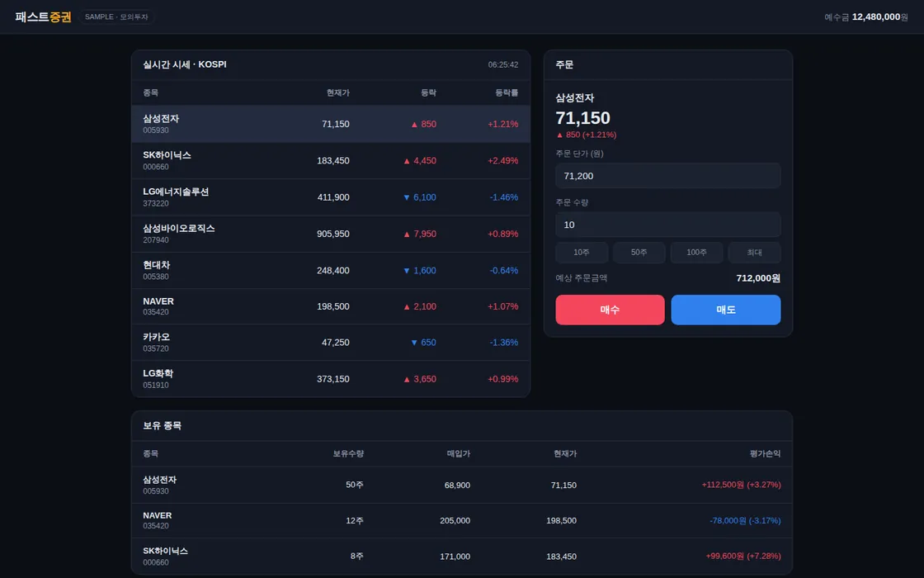Select the 현대차 stock row

tap(331, 270)
